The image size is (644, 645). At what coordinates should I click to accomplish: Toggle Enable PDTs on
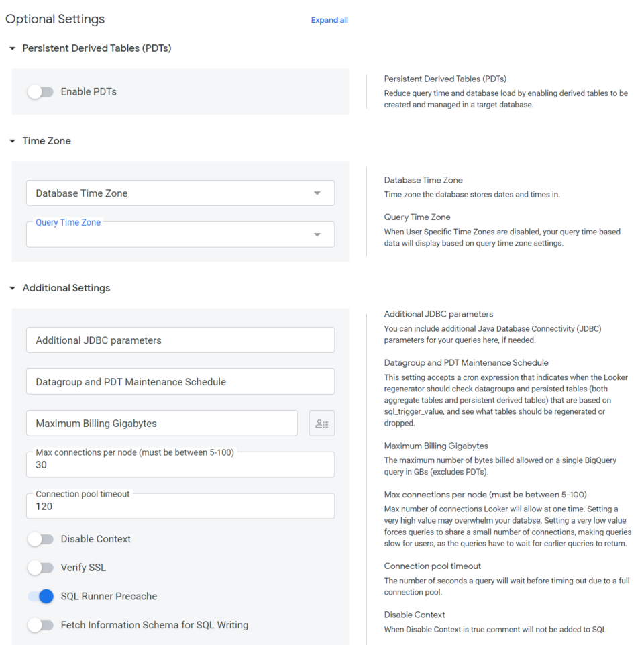[40, 91]
